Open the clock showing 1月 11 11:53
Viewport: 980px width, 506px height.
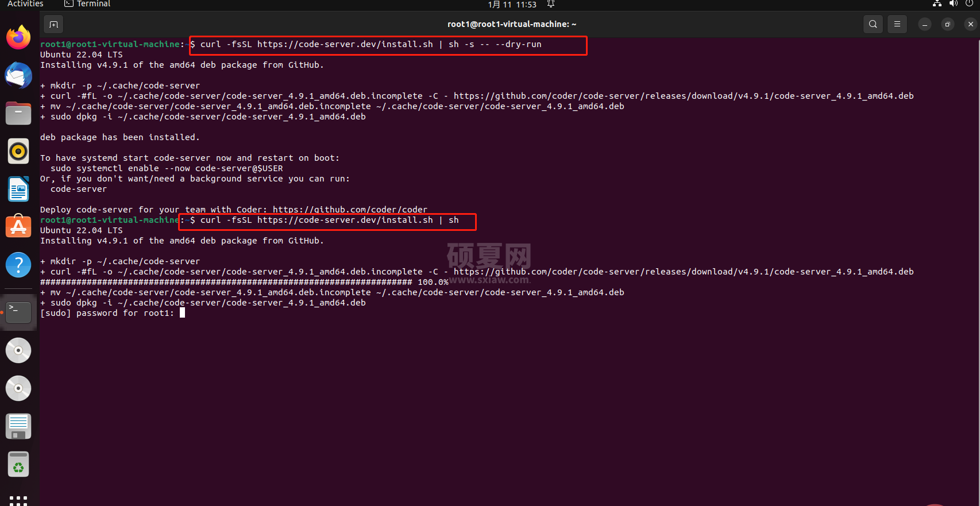click(x=512, y=5)
